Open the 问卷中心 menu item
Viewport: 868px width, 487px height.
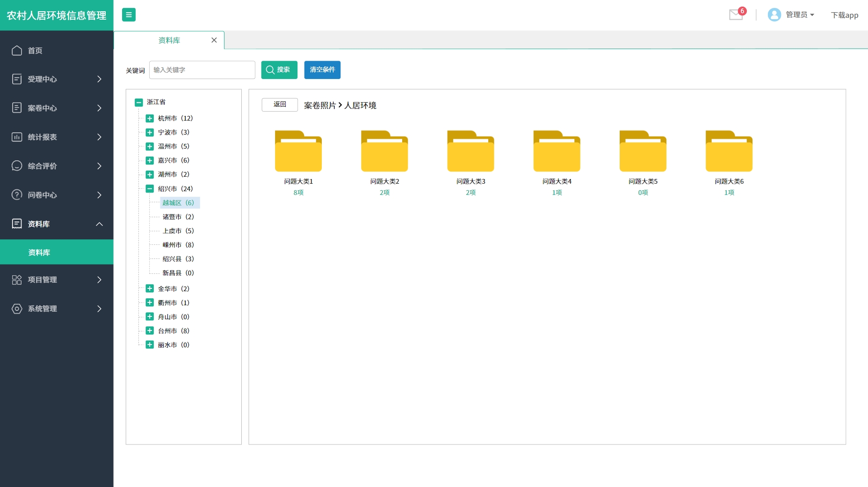click(57, 195)
